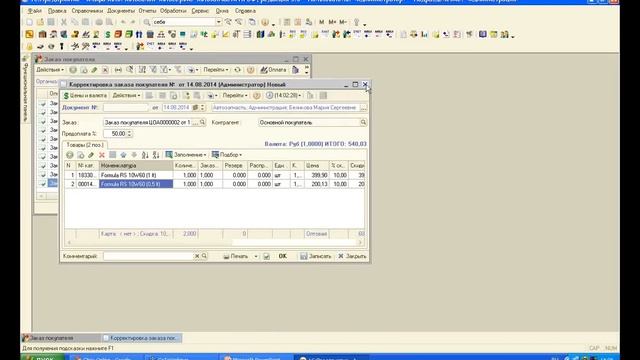The height and width of the screenshot is (360, 640).
Task: Click the M- memory button
Action: click(x=343, y=22)
